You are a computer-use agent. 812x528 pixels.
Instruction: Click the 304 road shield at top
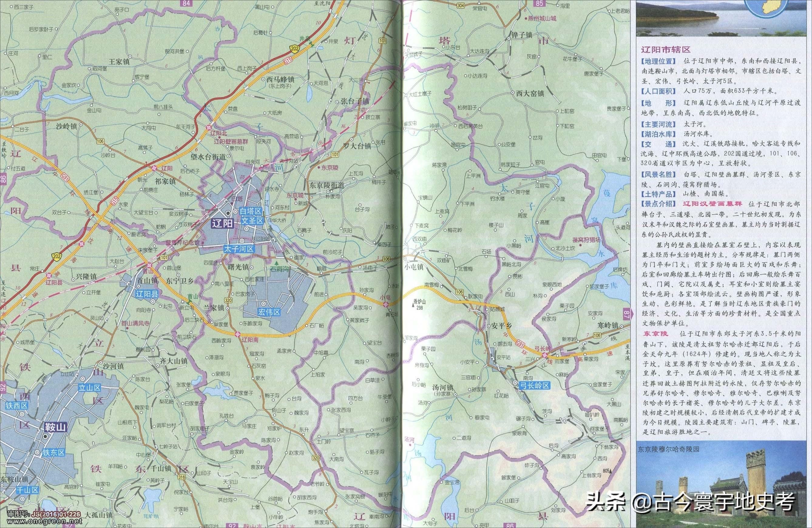click(461, 5)
